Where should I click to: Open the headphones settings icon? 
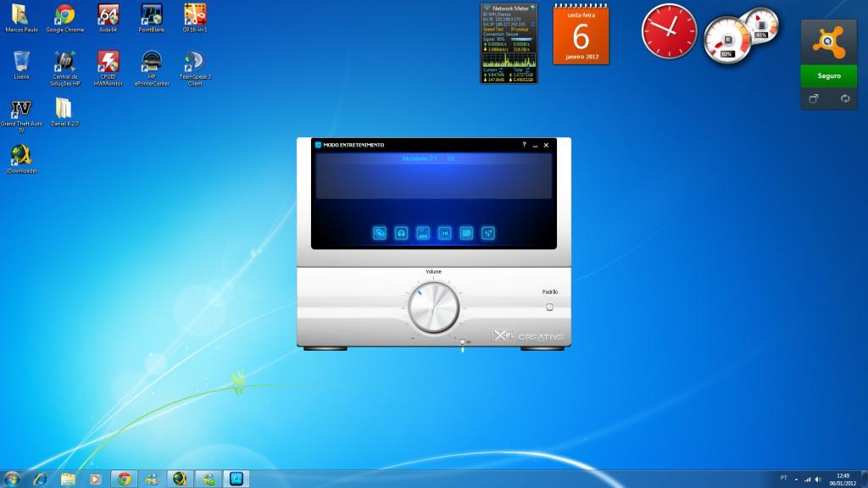401,233
